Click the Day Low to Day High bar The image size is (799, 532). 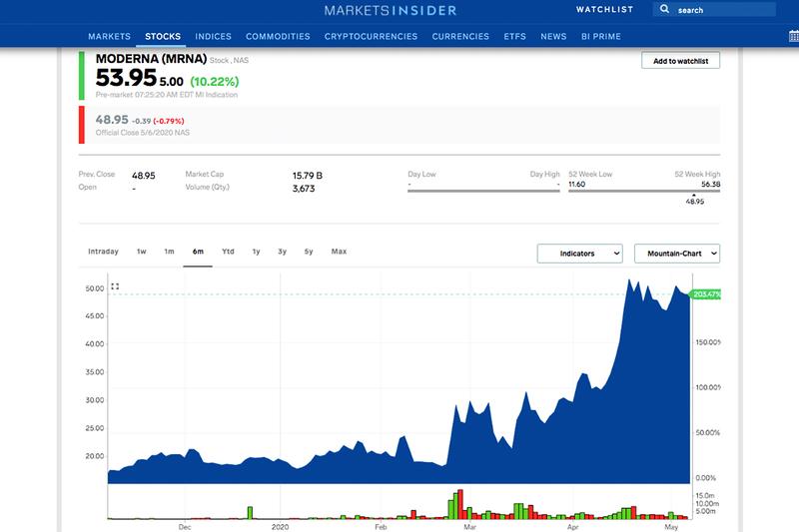pos(483,192)
